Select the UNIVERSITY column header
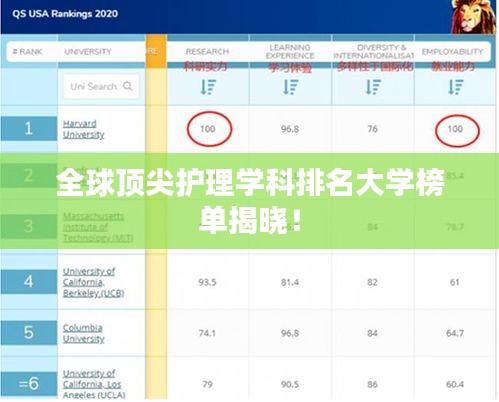This screenshot has width=499, height=402. pos(88,52)
